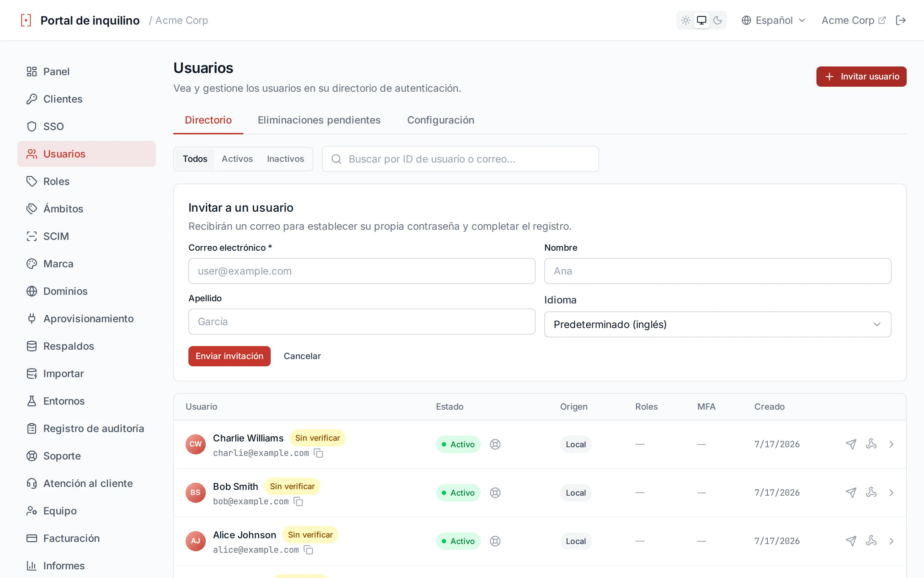Image resolution: width=924 pixels, height=578 pixels.
Task: Click Bob Smith's Local origin badge
Action: (x=575, y=493)
